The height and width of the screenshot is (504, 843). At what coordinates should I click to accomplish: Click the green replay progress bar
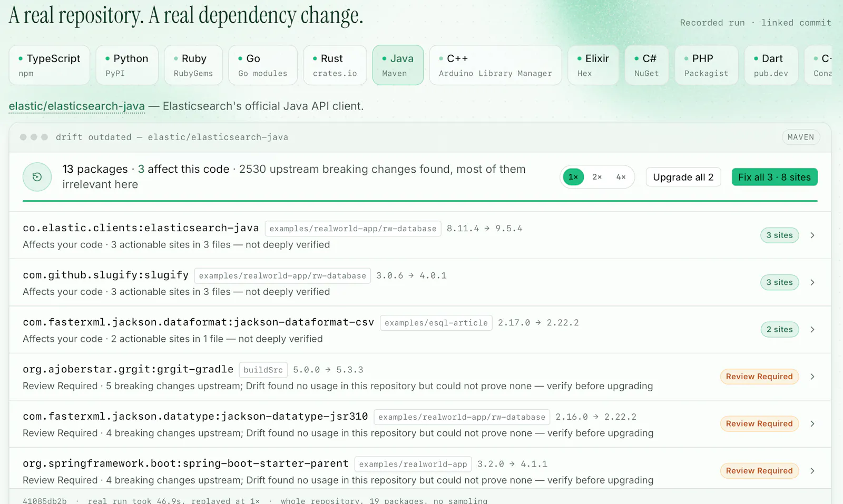click(420, 201)
